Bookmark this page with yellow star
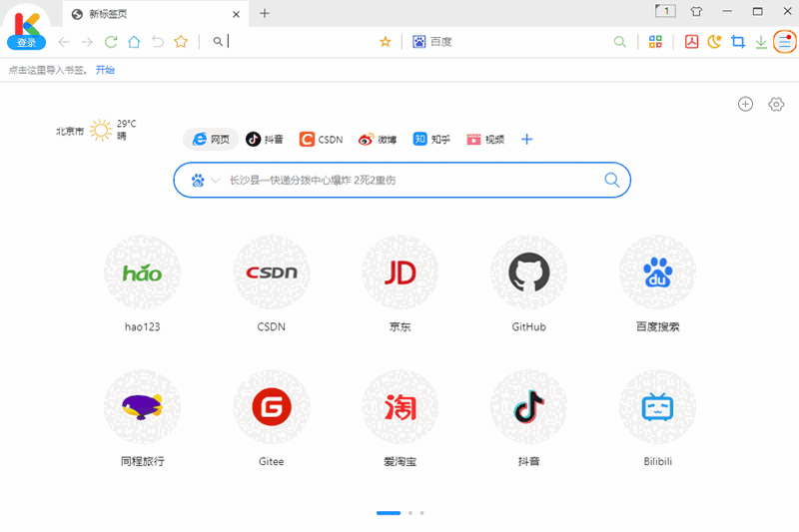Viewport: 799px width, 532px height. click(386, 42)
